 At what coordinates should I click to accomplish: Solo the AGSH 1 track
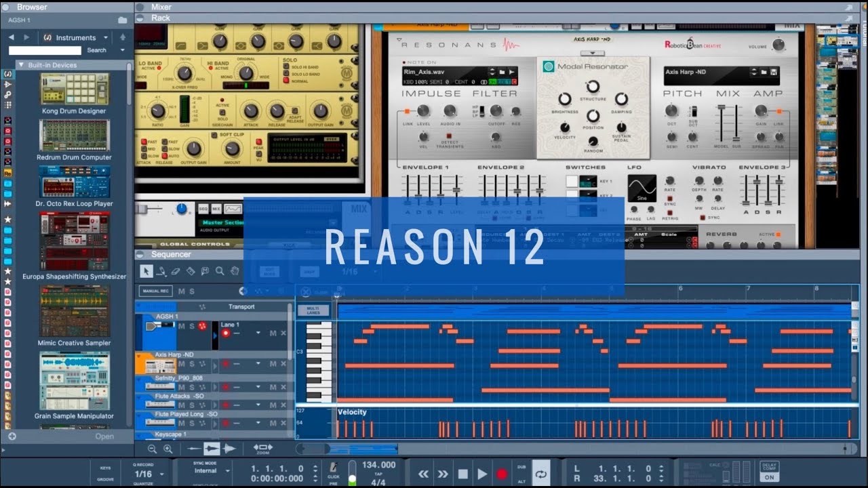[191, 326]
